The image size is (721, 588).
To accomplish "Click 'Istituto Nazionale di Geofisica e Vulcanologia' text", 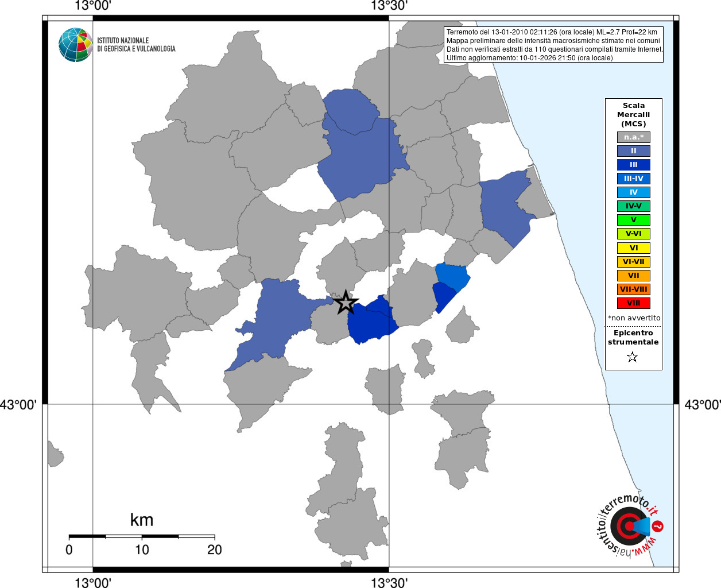I will pyautogui.click(x=136, y=45).
